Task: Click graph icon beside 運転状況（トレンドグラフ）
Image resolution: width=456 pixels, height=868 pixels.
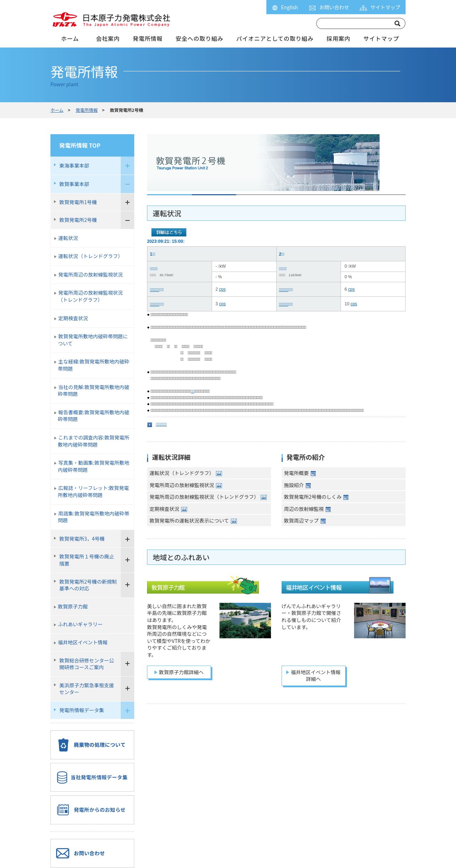Action: [219, 474]
